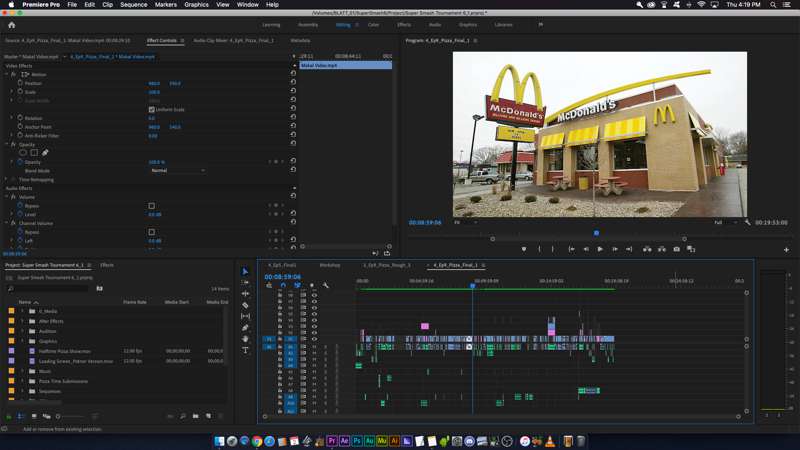Select the Razor tool
800x450 pixels.
pyautogui.click(x=245, y=305)
